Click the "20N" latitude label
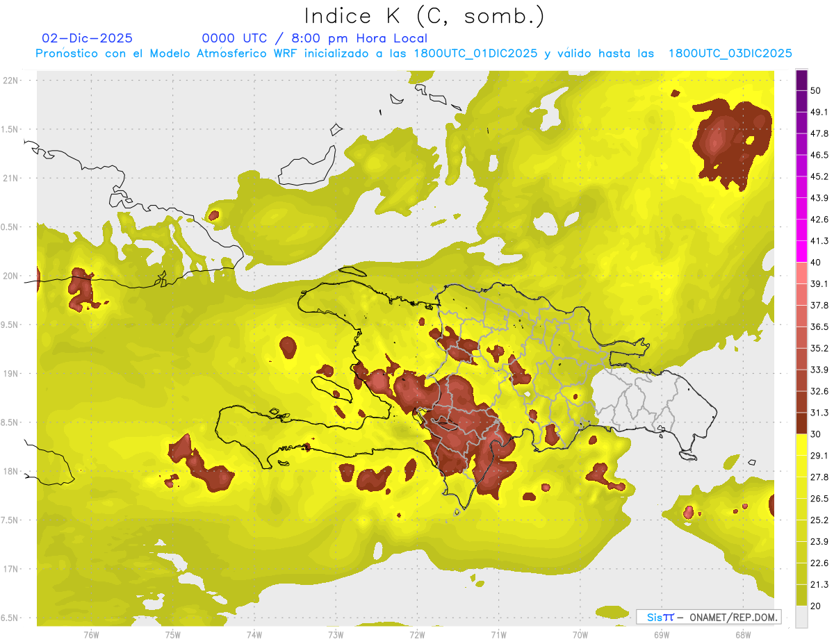Image resolution: width=834 pixels, height=644 pixels. point(11,276)
